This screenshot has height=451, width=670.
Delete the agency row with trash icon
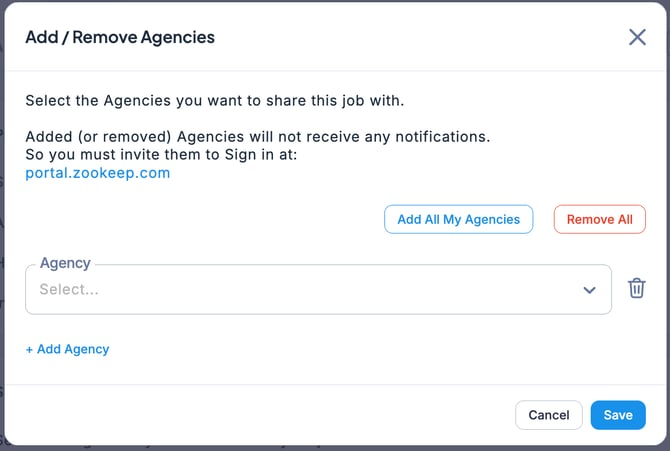pyautogui.click(x=636, y=289)
